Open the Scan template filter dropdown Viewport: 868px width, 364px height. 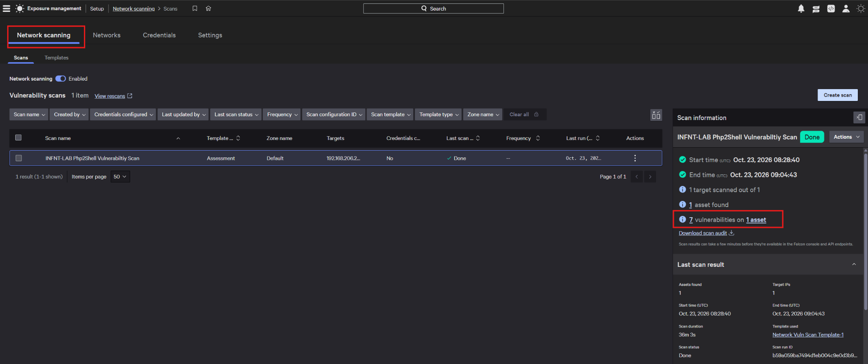coord(390,115)
